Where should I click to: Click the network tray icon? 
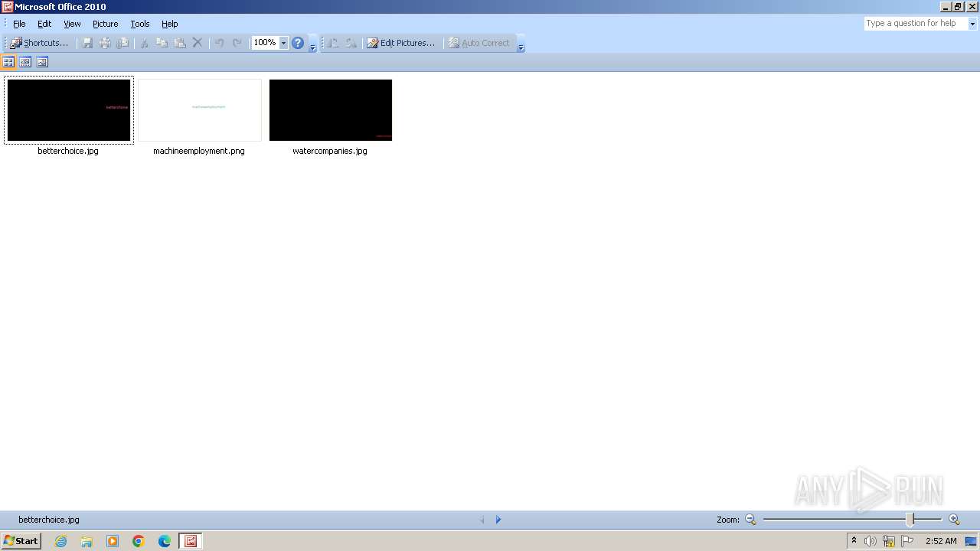tap(889, 541)
